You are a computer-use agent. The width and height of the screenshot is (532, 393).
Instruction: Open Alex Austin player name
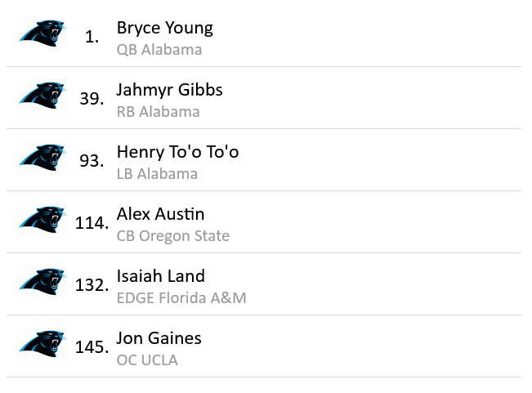point(160,214)
